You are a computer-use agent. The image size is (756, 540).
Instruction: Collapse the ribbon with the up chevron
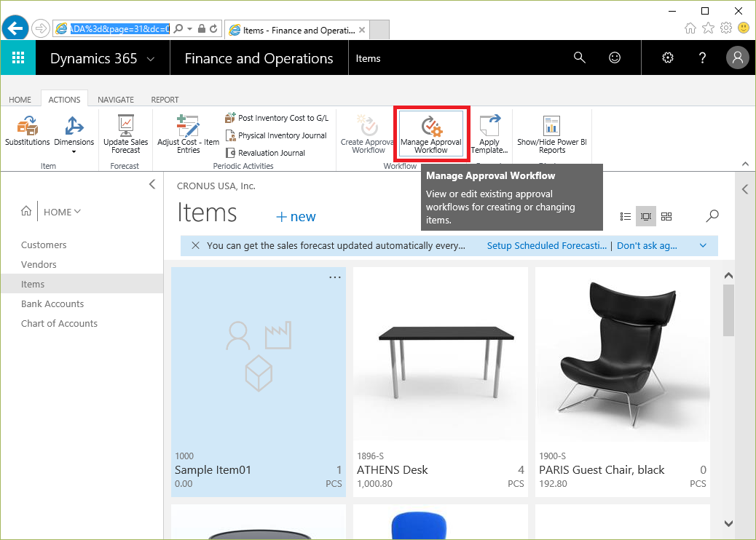coord(745,164)
